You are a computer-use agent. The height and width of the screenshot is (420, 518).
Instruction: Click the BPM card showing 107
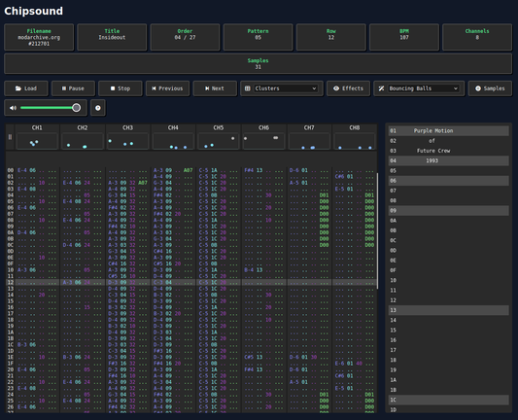point(404,37)
